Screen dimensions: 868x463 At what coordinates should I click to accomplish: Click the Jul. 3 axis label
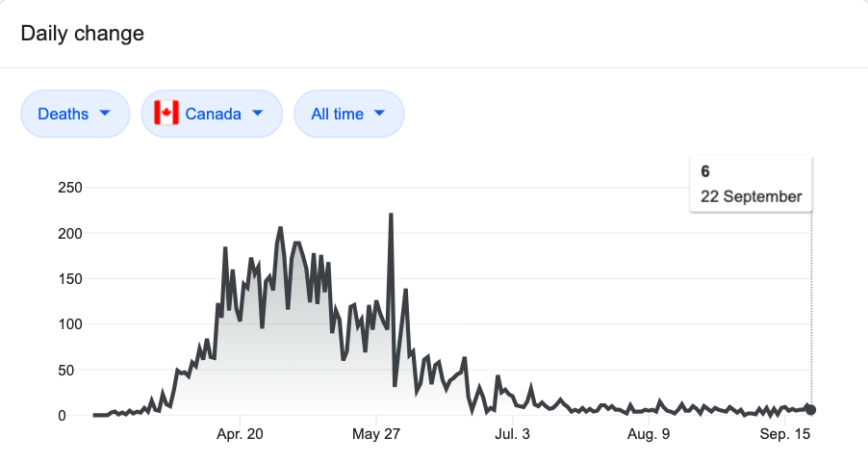(x=512, y=434)
